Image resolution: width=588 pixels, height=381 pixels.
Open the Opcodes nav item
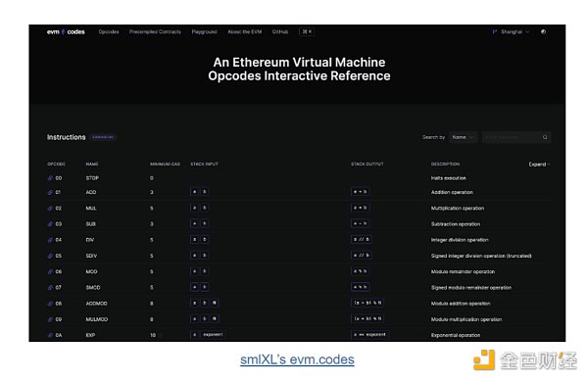(x=109, y=32)
